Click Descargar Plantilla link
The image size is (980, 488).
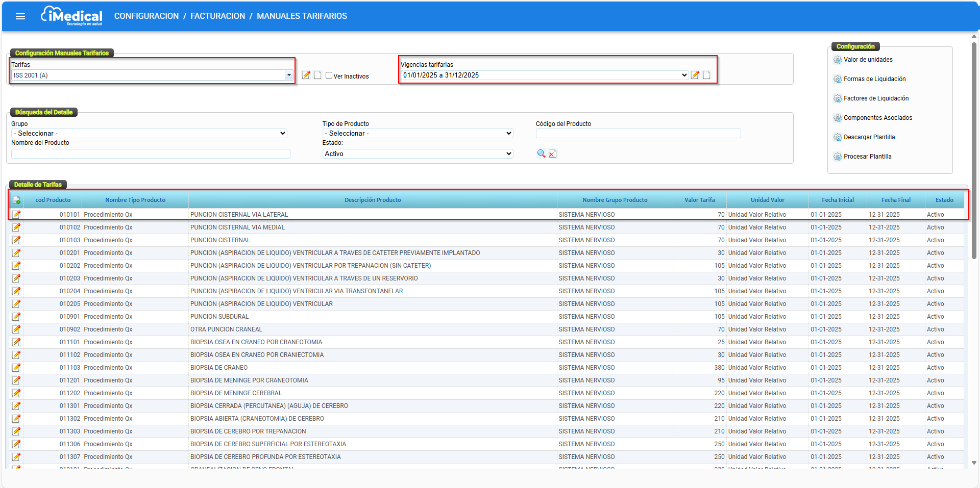coord(869,137)
